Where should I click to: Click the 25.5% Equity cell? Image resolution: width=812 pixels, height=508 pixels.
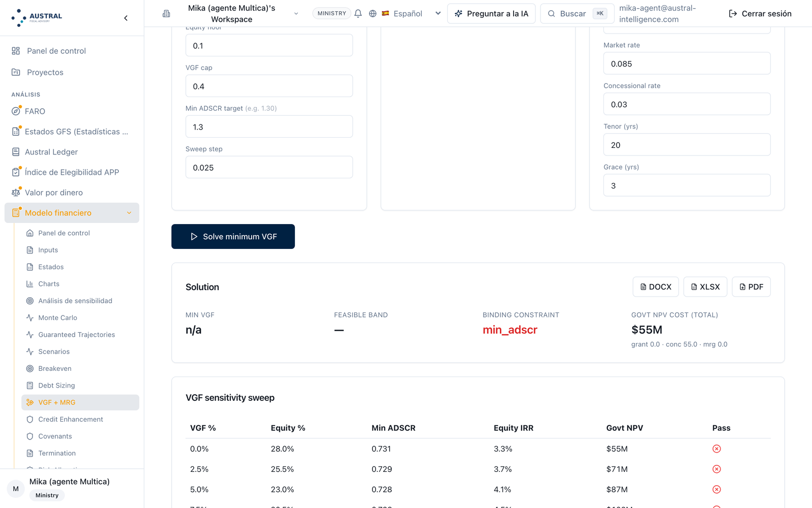coord(282,469)
